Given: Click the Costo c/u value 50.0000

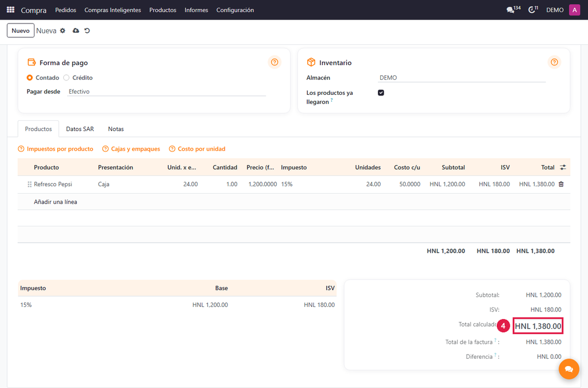Looking at the screenshot, I should coord(409,185).
